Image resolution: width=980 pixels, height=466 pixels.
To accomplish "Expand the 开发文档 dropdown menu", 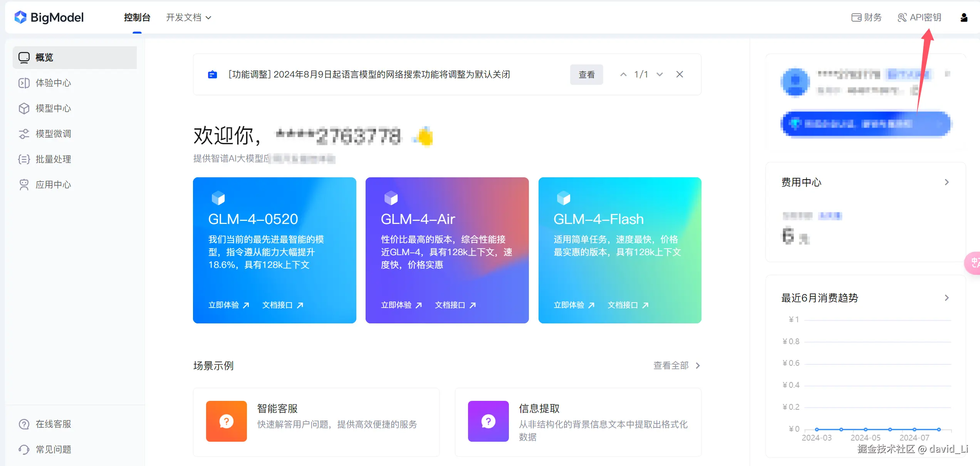I will click(188, 17).
